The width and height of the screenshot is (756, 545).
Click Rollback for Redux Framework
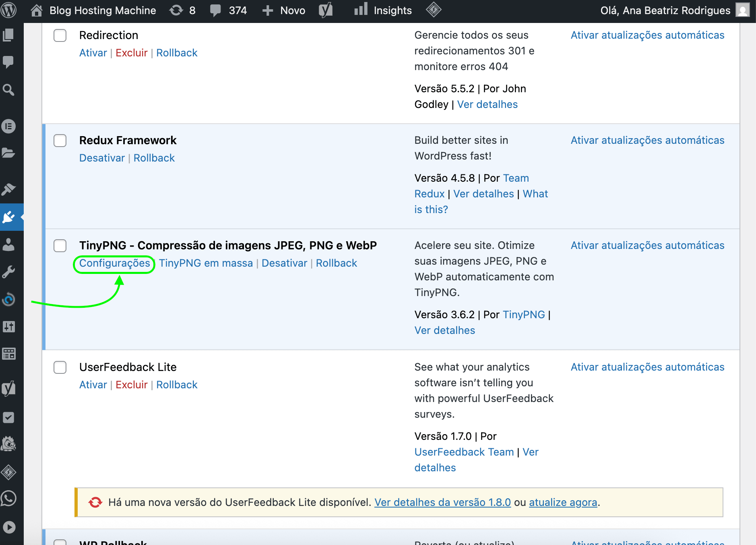point(154,158)
